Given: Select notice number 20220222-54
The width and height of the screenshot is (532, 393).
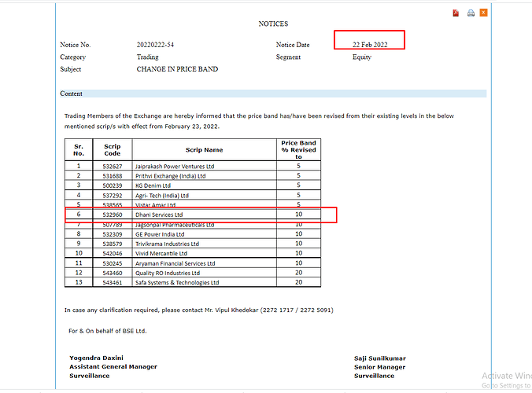Looking at the screenshot, I should 155,45.
